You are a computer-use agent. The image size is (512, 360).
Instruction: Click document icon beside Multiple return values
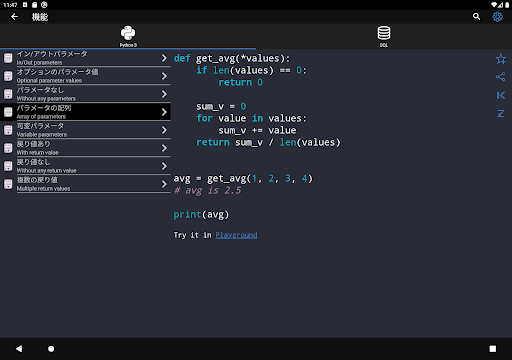(8, 184)
